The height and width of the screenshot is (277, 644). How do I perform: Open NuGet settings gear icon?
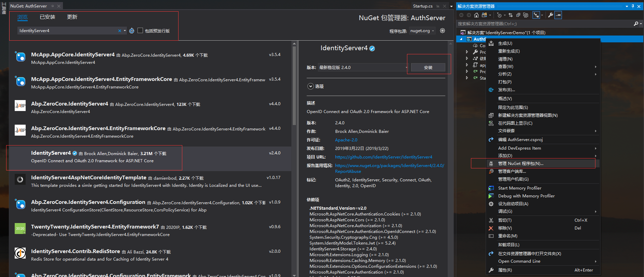pos(443,31)
